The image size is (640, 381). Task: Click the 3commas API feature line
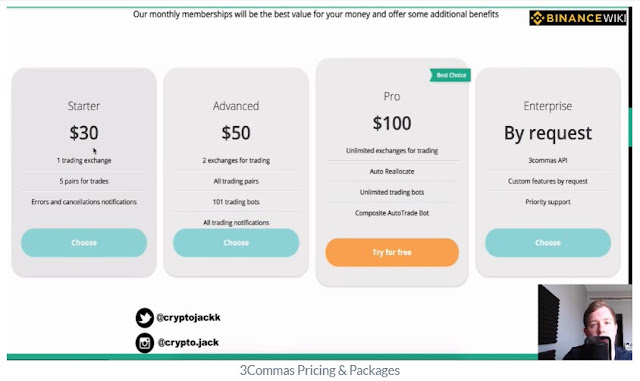click(548, 160)
